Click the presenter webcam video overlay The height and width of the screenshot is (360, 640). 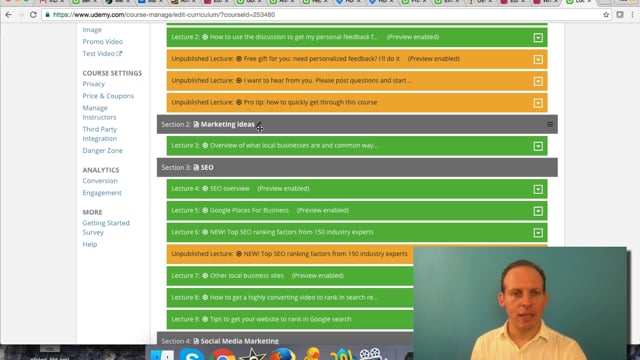click(520, 303)
